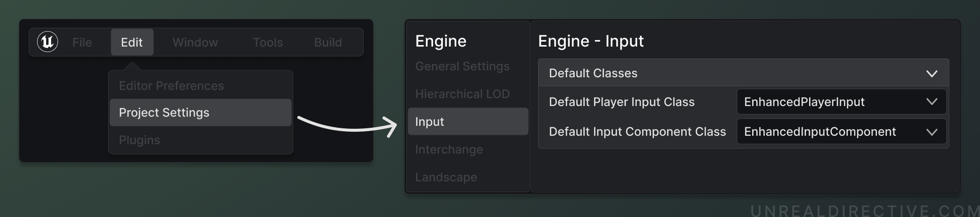This screenshot has height=217, width=980.
Task: Open the Tools menu
Action: pos(268,43)
